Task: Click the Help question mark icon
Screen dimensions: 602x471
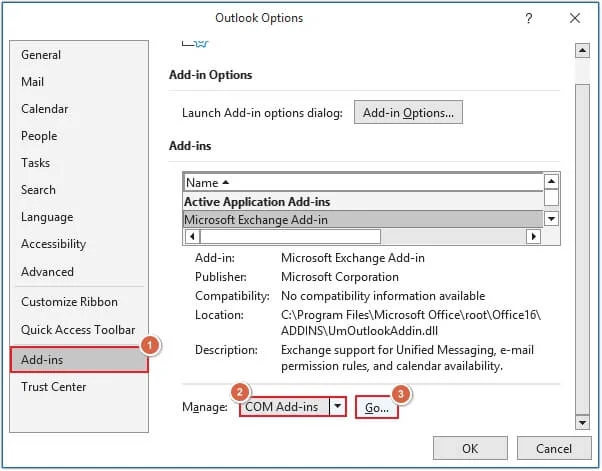Action: click(529, 18)
